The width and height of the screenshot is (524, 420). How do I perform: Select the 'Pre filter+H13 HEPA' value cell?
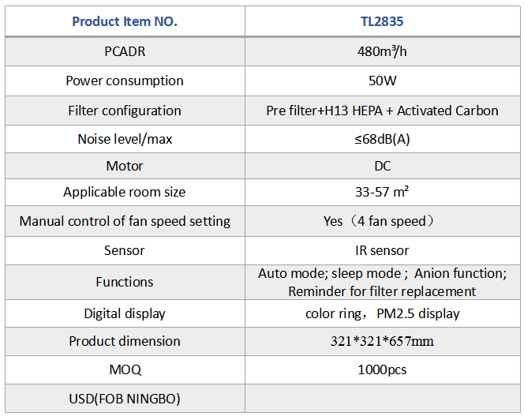point(382,111)
